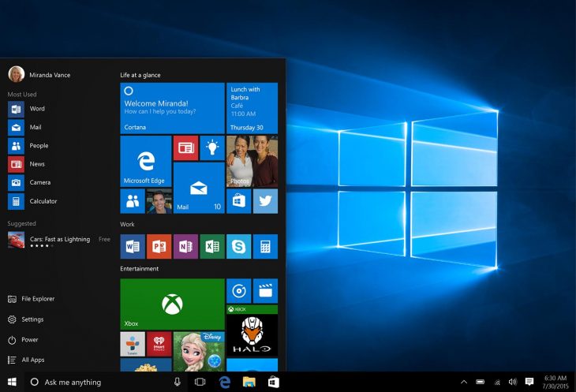Screen dimensions: 576x392
Task: Click the Work group header
Action: click(x=127, y=224)
